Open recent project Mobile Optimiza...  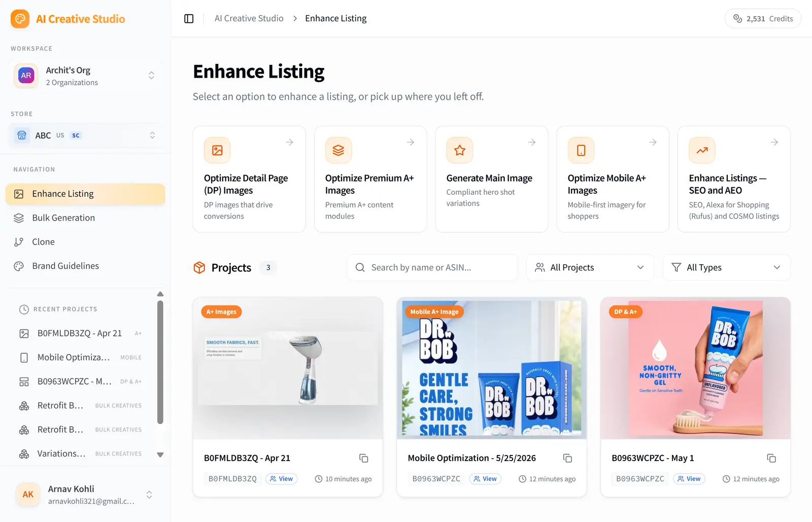coord(81,358)
